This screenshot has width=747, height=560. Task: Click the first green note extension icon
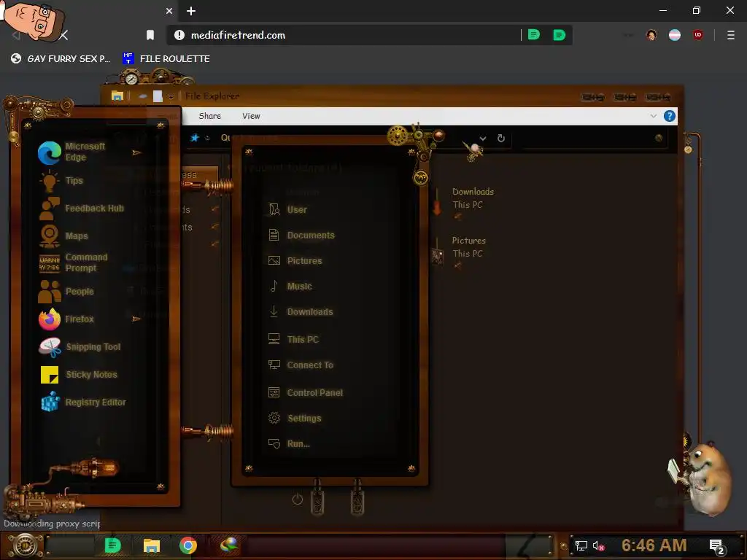pos(534,35)
